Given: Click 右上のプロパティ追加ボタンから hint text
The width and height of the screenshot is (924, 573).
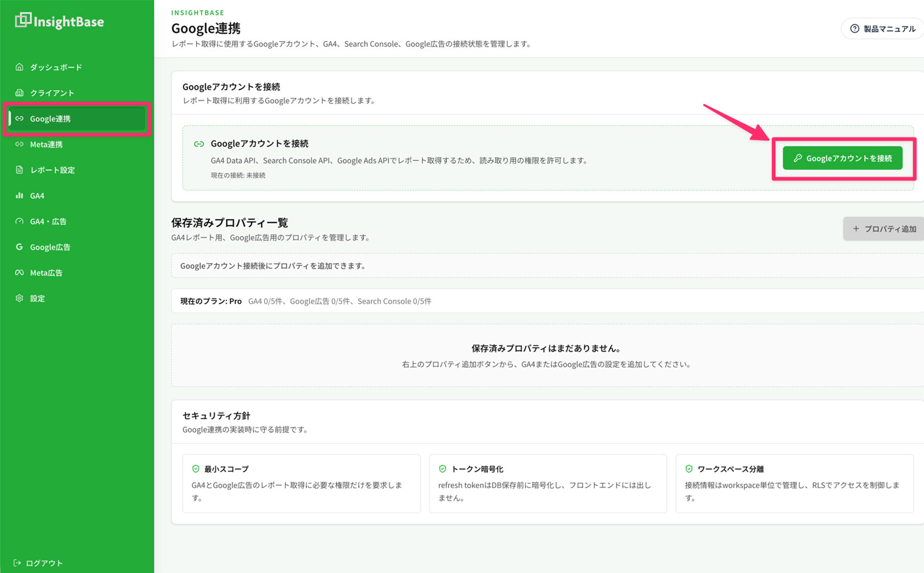Looking at the screenshot, I should click(547, 364).
